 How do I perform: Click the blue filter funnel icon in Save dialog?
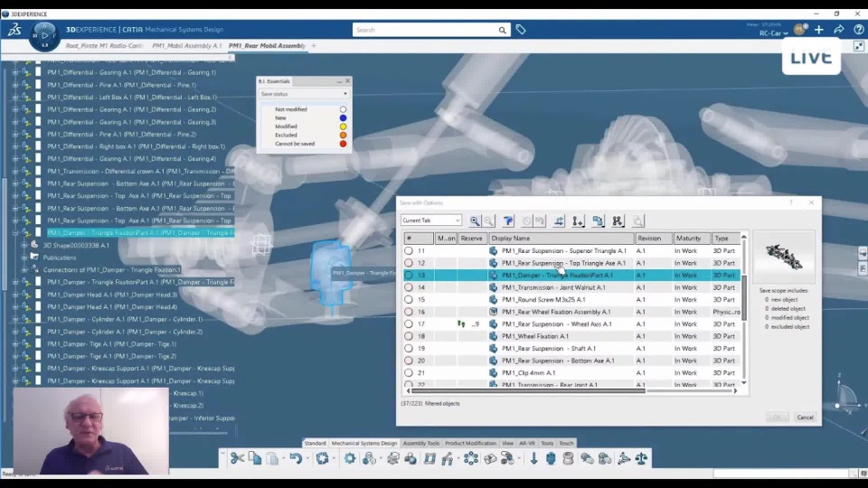pyautogui.click(x=508, y=221)
